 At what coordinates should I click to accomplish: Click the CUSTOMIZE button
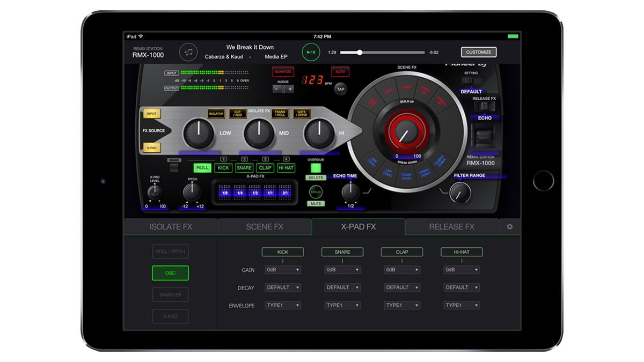point(479,52)
